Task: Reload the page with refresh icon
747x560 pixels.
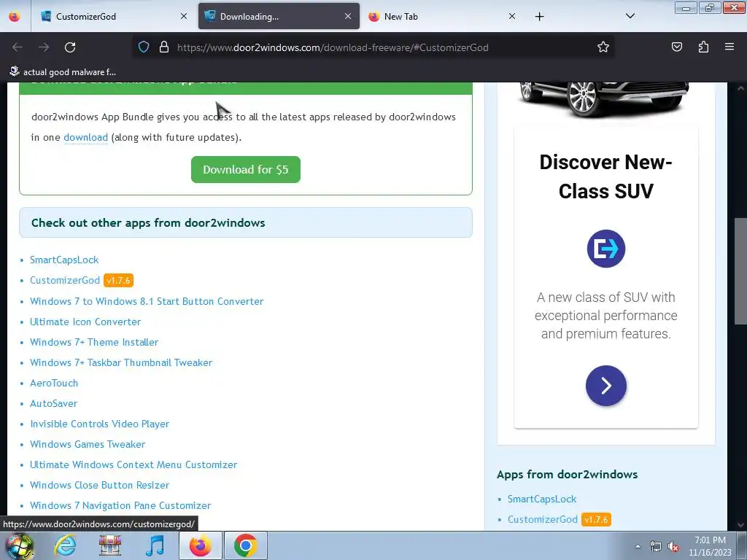Action: 70,47
